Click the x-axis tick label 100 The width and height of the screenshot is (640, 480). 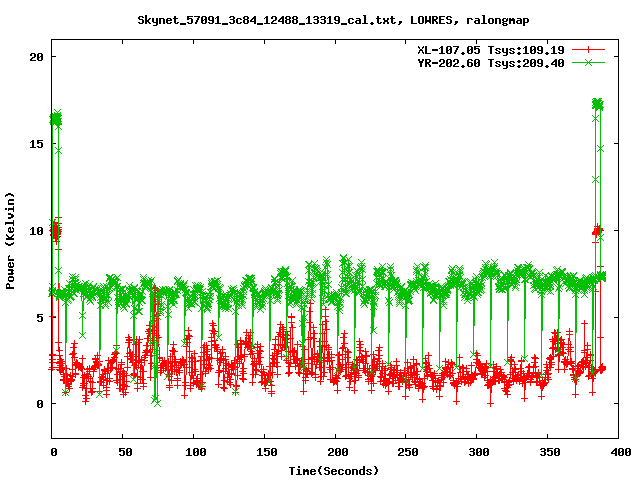pos(196,452)
